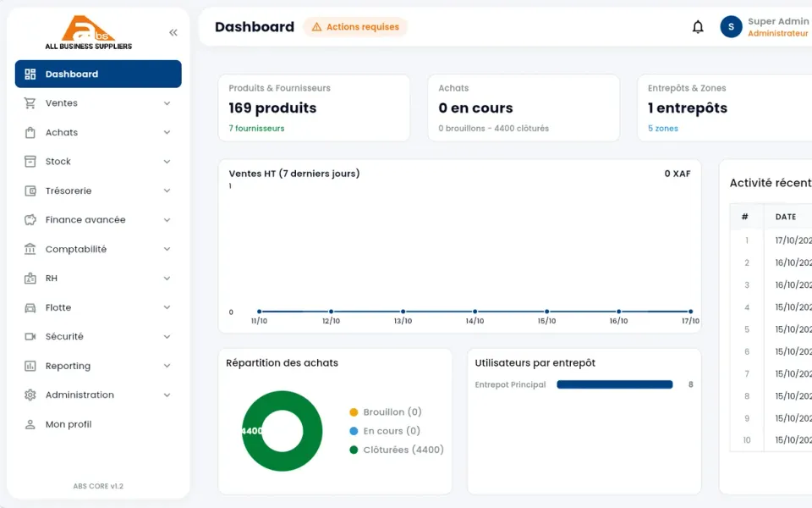Screen dimensions: 812x508
Task: Expand the Administration menu chevron
Action: click(167, 395)
